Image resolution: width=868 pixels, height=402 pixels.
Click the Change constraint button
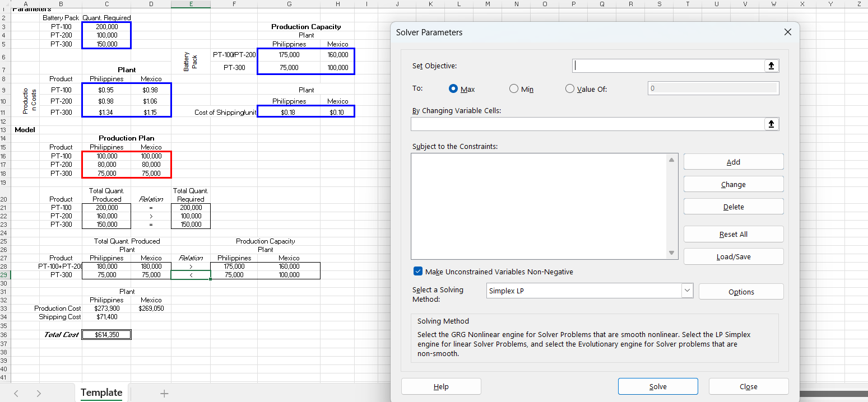734,184
